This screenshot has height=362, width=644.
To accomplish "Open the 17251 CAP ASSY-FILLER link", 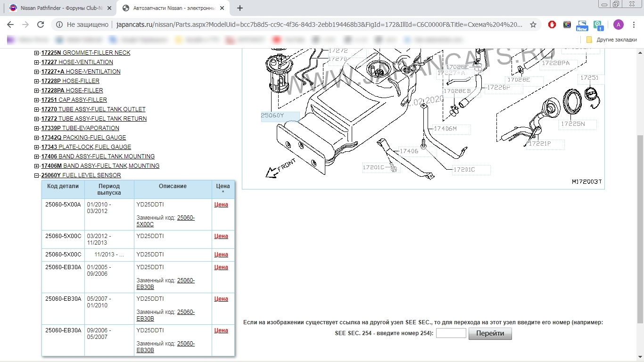I will [74, 100].
